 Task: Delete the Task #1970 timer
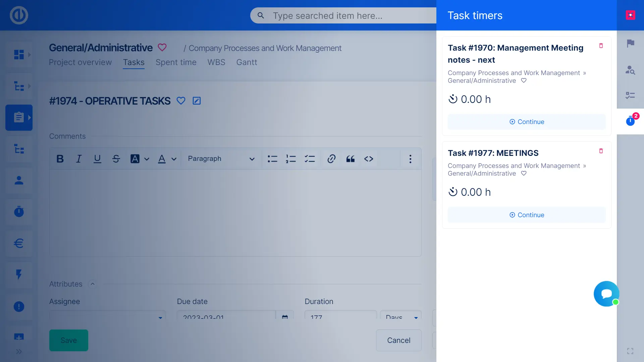coord(601,46)
